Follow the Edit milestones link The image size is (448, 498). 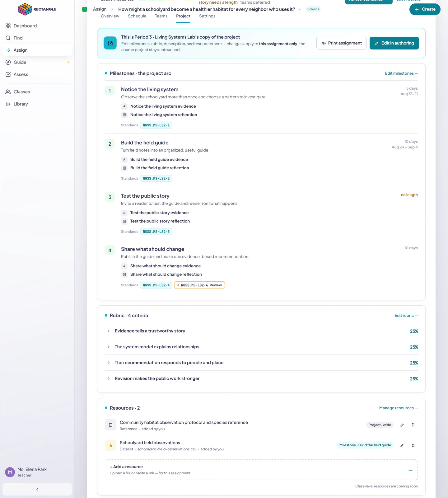click(x=401, y=73)
